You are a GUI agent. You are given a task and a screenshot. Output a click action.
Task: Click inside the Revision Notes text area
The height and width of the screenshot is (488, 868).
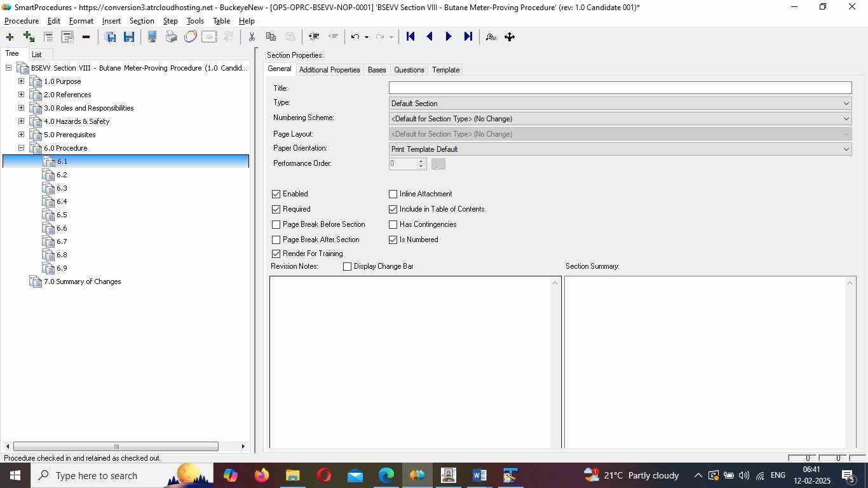point(410,362)
